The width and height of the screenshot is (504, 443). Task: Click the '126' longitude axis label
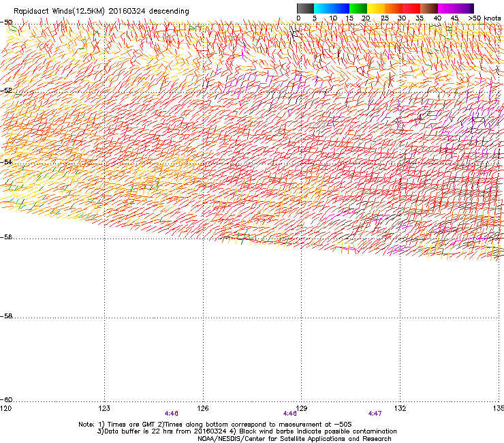(203, 408)
